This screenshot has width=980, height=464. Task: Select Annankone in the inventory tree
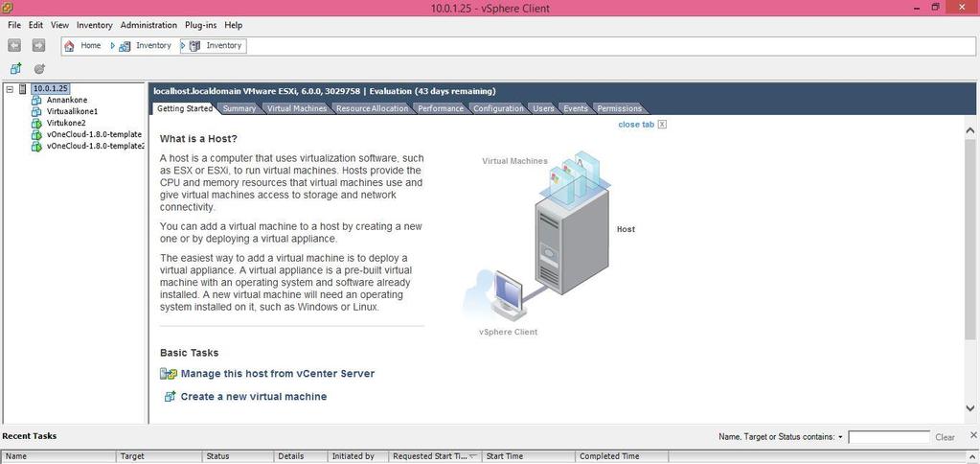[x=67, y=100]
